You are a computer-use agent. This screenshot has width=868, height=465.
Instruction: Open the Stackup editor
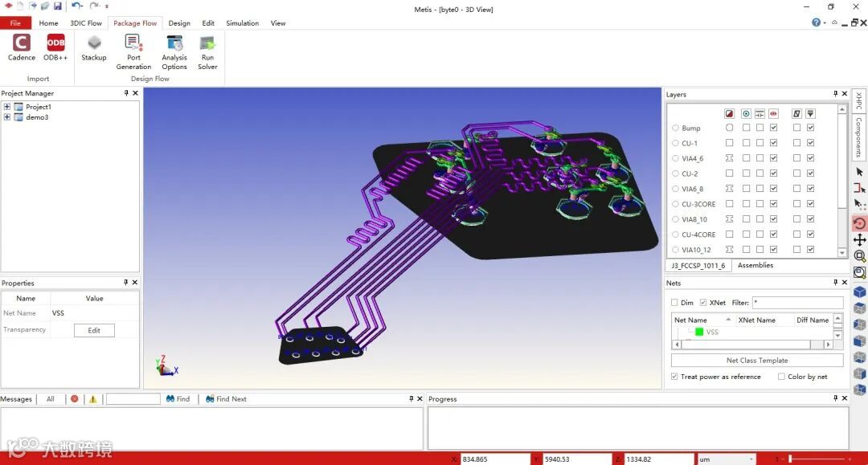pos(93,47)
